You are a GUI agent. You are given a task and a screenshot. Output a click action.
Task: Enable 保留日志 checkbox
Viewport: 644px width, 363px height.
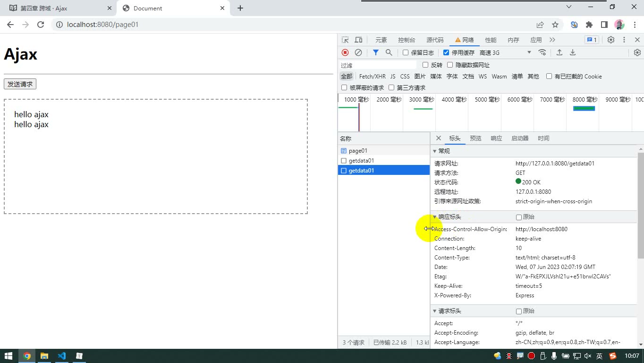pos(405,52)
